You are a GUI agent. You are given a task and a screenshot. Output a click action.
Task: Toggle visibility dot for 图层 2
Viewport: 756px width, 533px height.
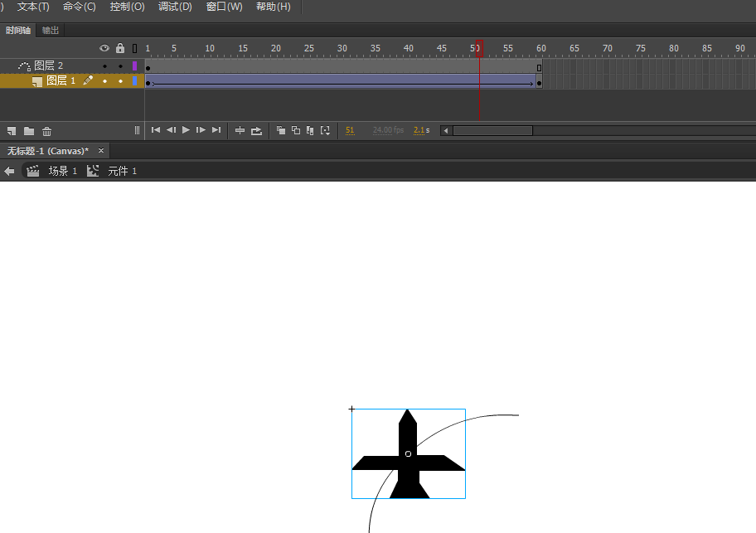click(x=104, y=66)
